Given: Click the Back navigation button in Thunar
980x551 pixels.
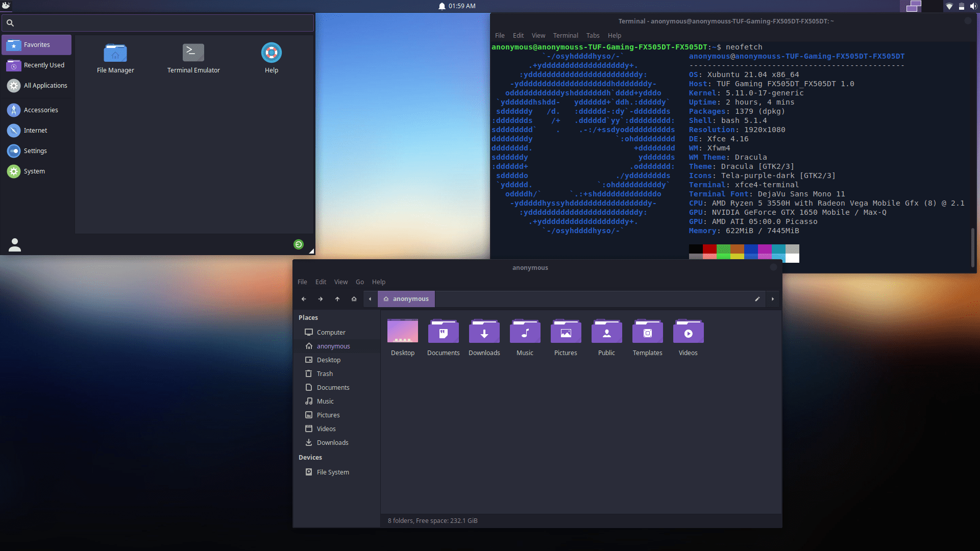Looking at the screenshot, I should tap(304, 299).
